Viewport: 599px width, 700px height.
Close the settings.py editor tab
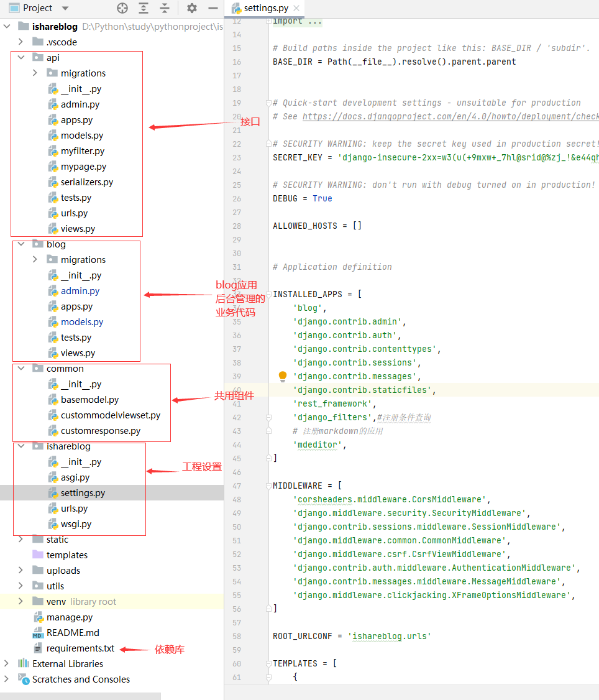tap(297, 9)
